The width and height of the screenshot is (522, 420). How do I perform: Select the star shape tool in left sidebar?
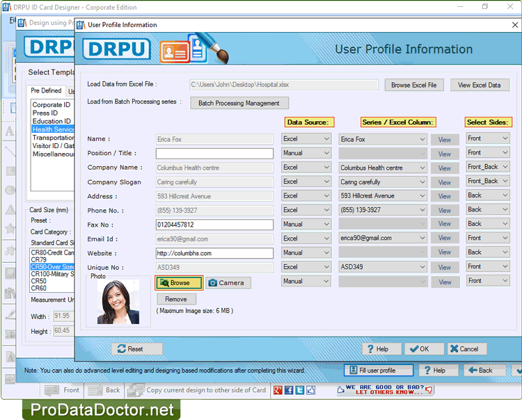point(10,229)
